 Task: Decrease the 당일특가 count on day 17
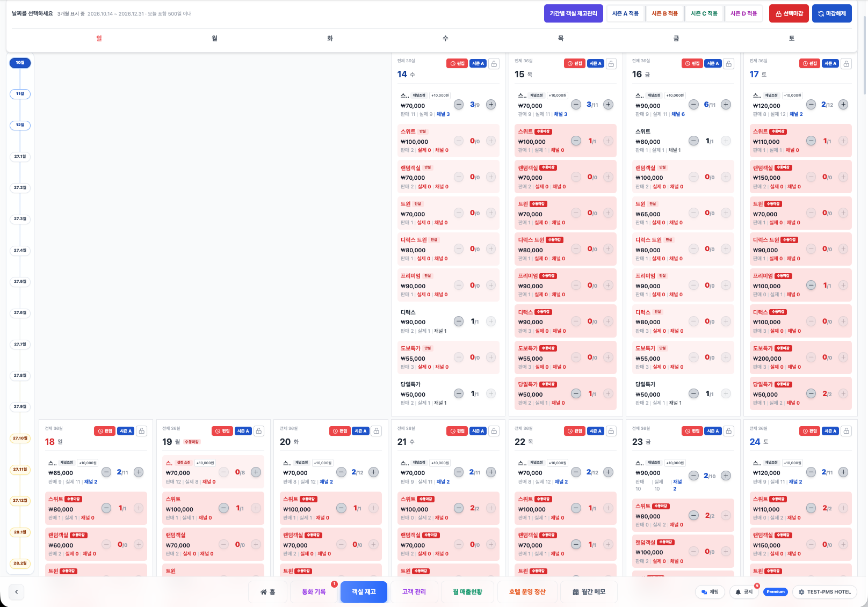pos(811,393)
